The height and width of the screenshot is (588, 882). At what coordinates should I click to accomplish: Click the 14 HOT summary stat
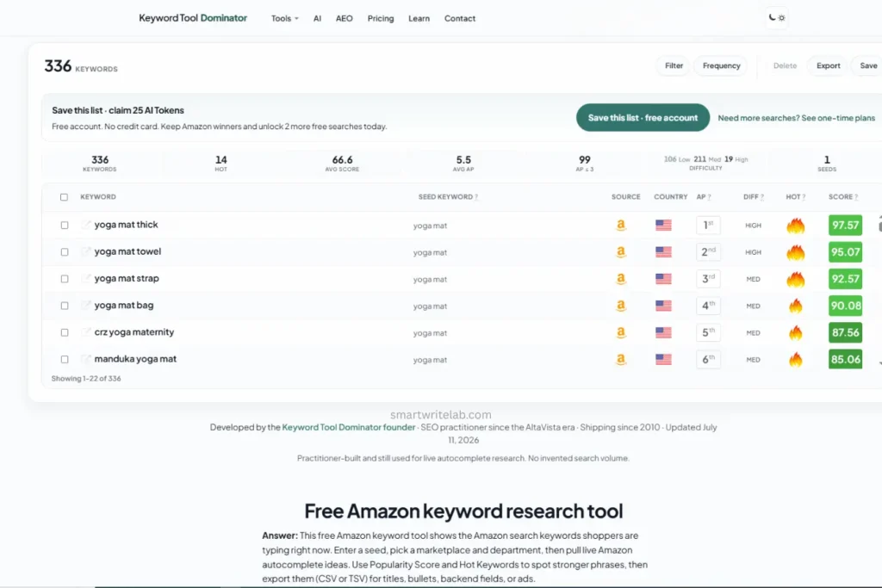(221, 164)
